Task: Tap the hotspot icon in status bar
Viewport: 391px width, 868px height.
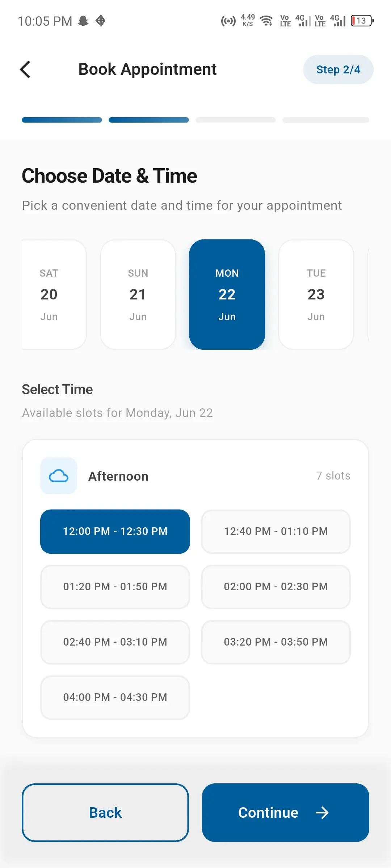Action: [228, 21]
